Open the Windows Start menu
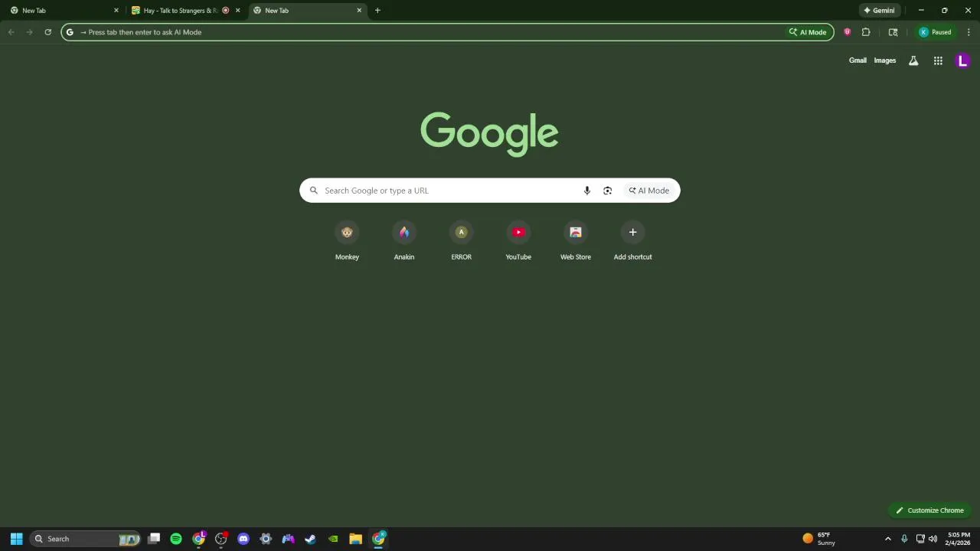Image resolution: width=980 pixels, height=551 pixels. click(16, 539)
